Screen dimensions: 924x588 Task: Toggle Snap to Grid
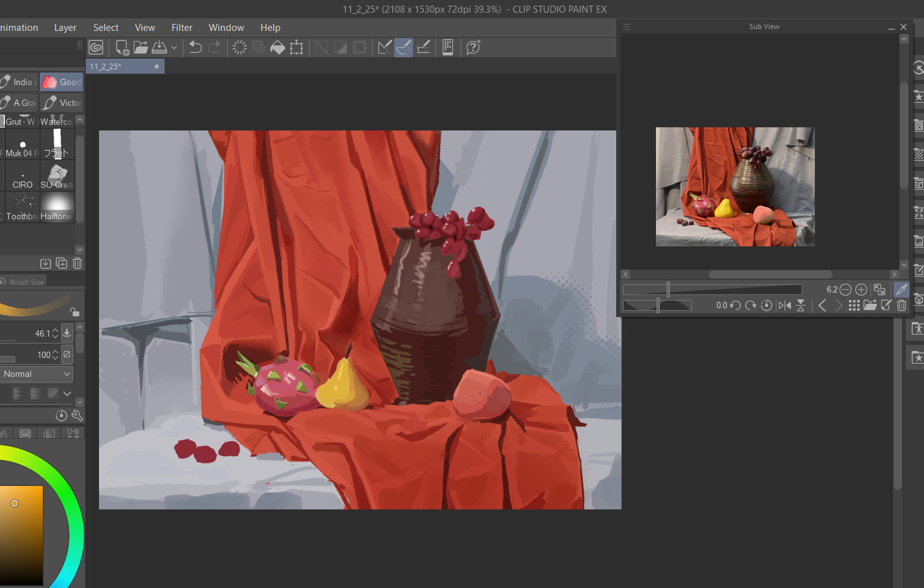(424, 47)
